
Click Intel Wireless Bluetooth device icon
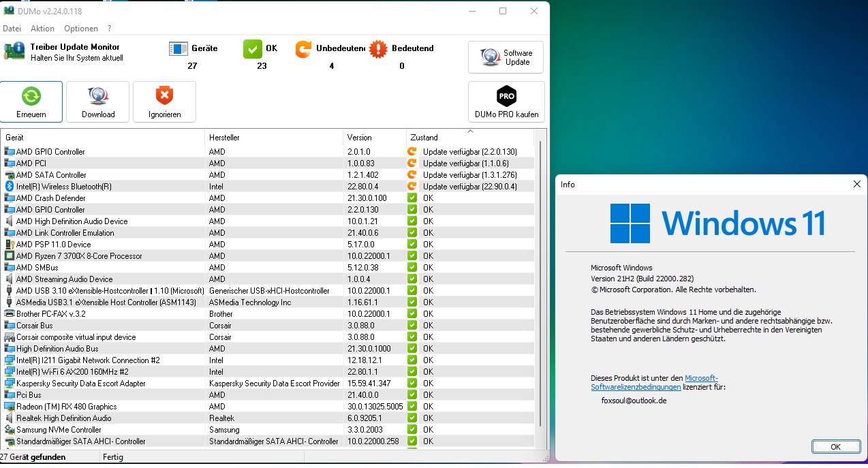pos(10,187)
